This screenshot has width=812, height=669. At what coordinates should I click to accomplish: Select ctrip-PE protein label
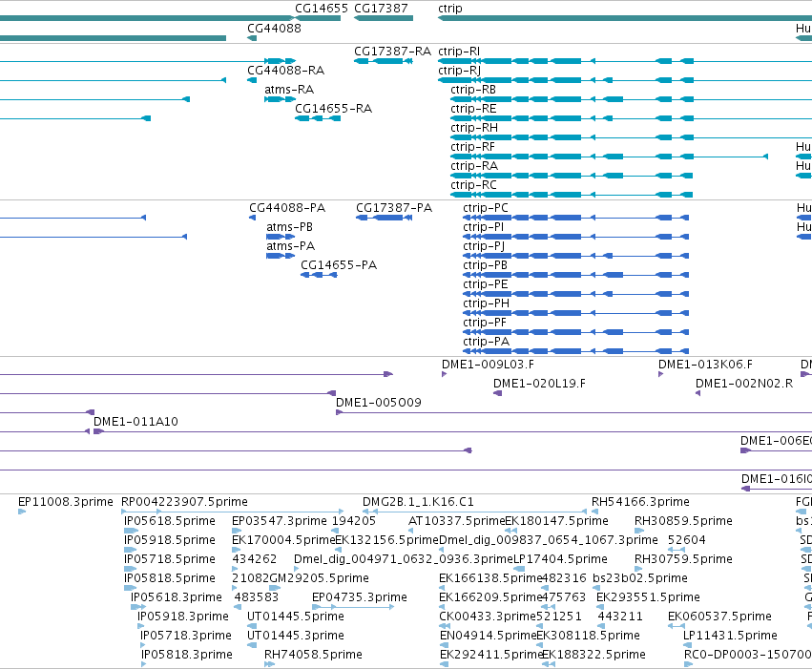coord(486,284)
